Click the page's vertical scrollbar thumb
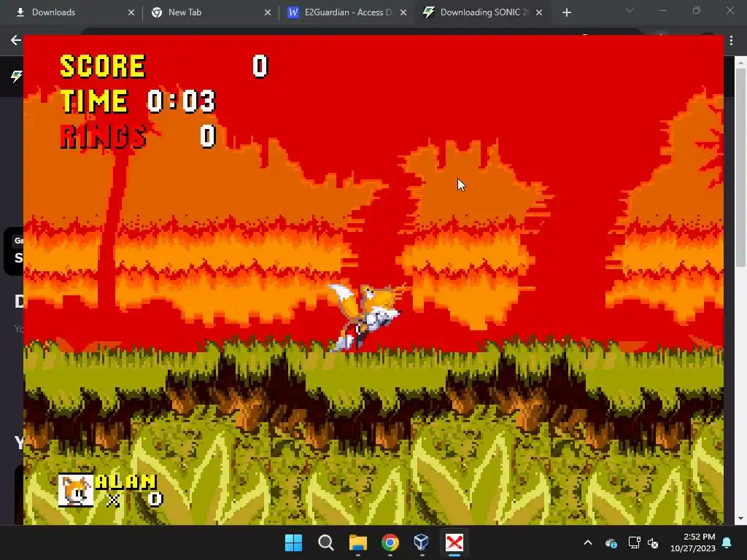Viewport: 747px width, 560px height. point(741,168)
